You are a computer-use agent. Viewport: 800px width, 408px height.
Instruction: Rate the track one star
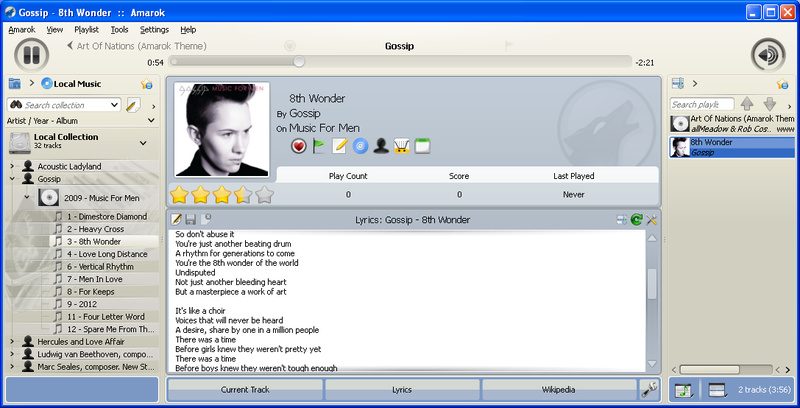click(179, 194)
